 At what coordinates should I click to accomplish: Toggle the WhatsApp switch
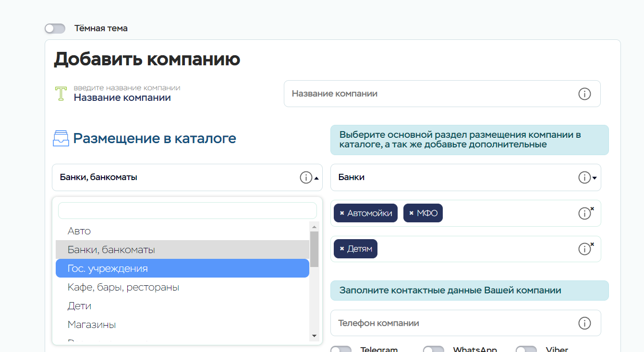433,350
